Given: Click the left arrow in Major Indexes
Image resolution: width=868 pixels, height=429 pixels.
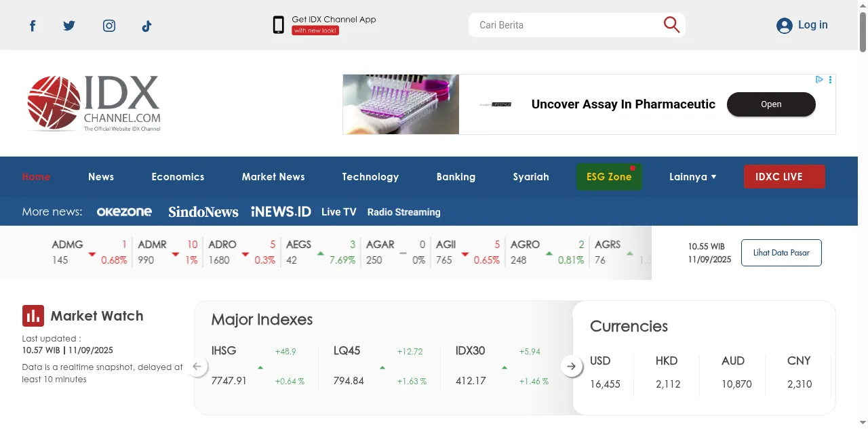Looking at the screenshot, I should point(197,367).
